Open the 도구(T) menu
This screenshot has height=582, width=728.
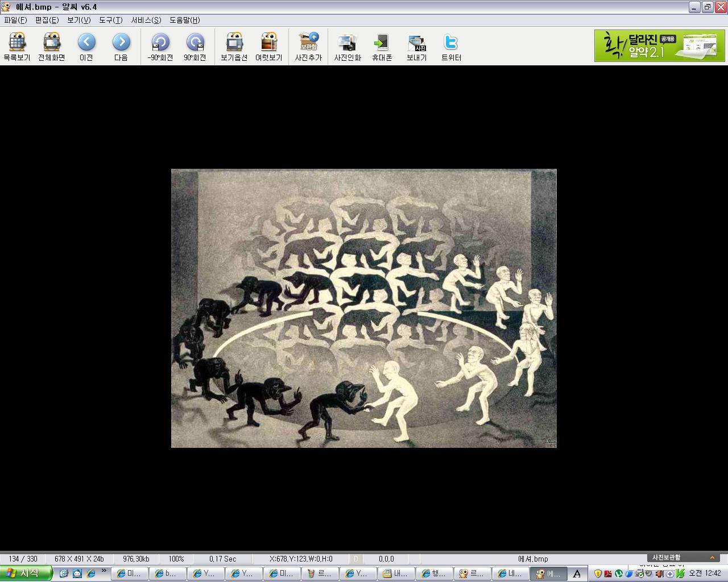tap(110, 20)
